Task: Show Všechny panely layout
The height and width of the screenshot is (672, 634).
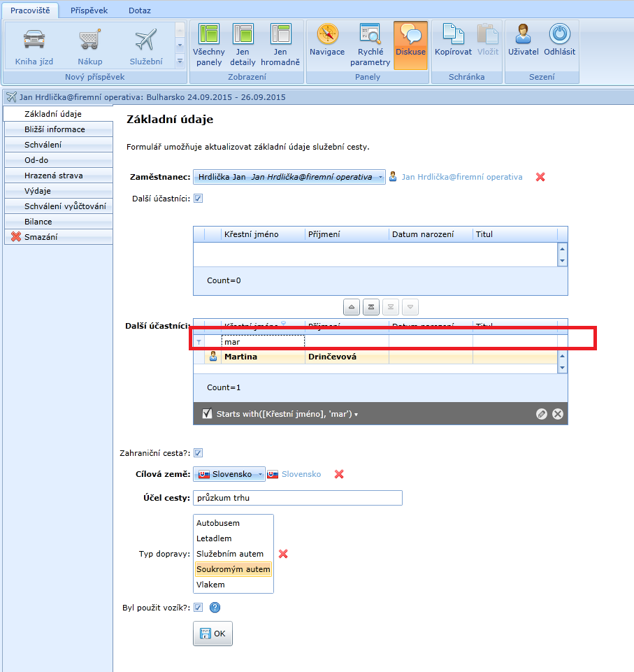Action: pos(209,44)
